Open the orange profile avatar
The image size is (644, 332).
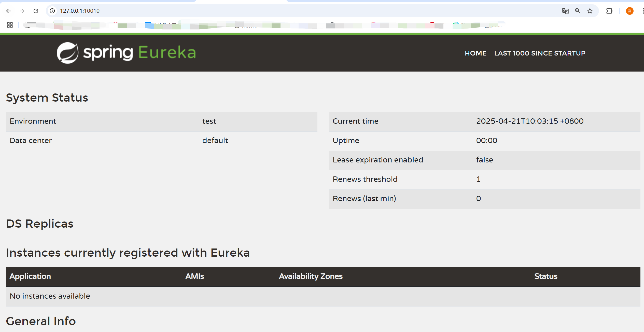tap(629, 11)
